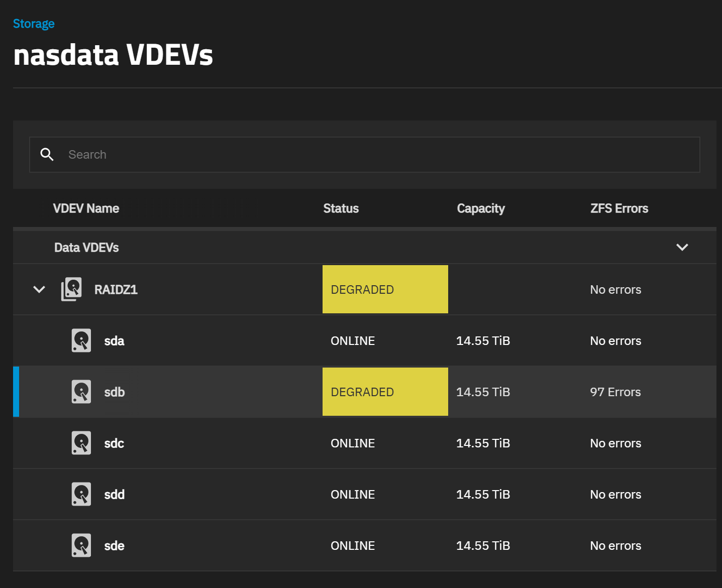
Task: Click the yellow DEGRADED badge for RAIDZ1
Action: 385,289
